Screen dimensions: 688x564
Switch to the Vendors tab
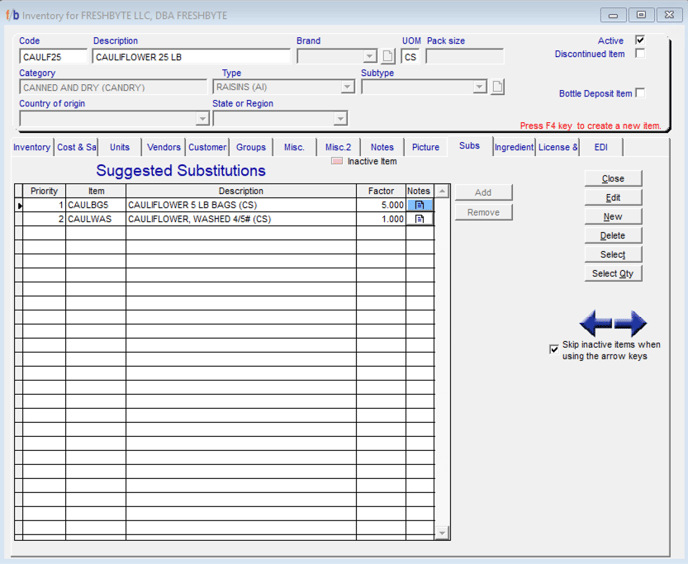click(164, 147)
